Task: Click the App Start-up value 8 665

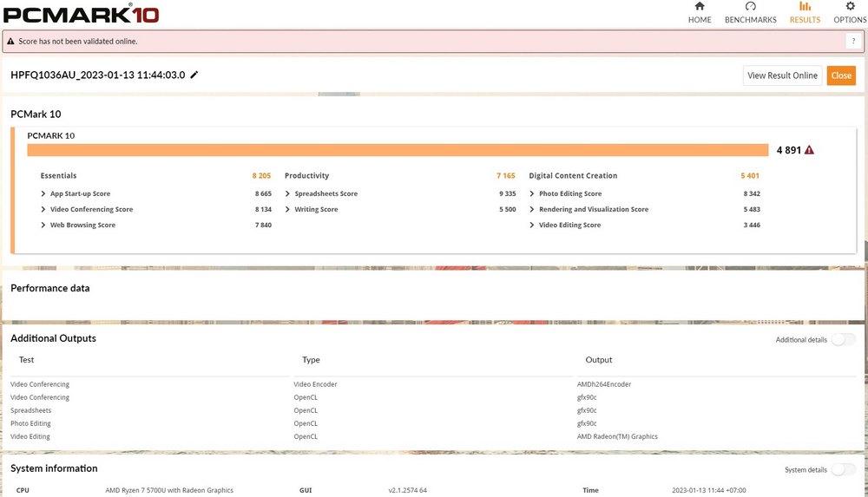Action: point(263,193)
